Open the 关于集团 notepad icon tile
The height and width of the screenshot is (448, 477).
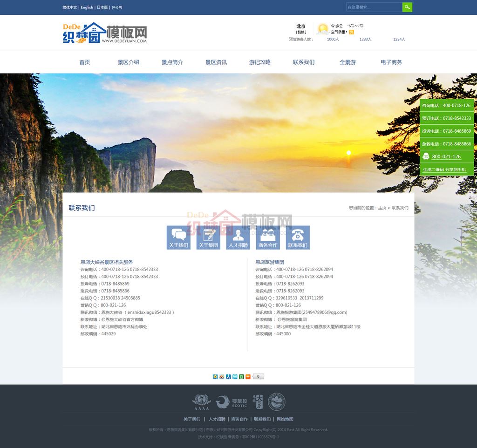[x=208, y=238]
